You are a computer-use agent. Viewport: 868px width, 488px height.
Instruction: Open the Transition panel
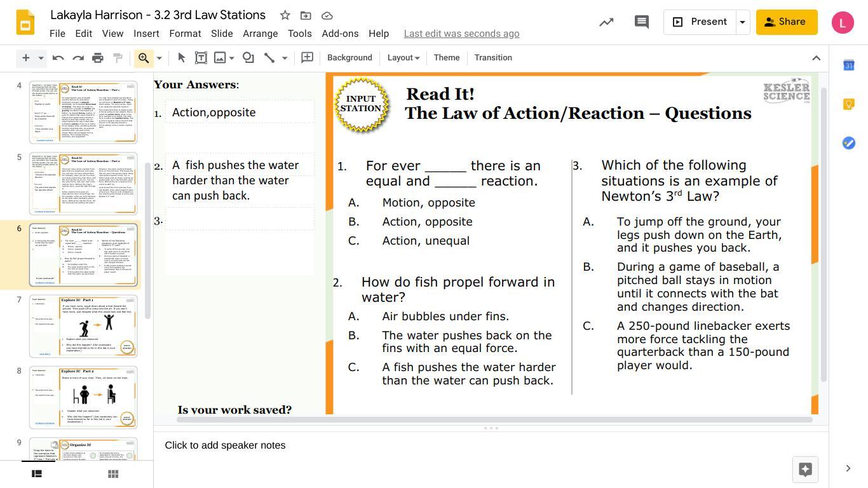(493, 58)
